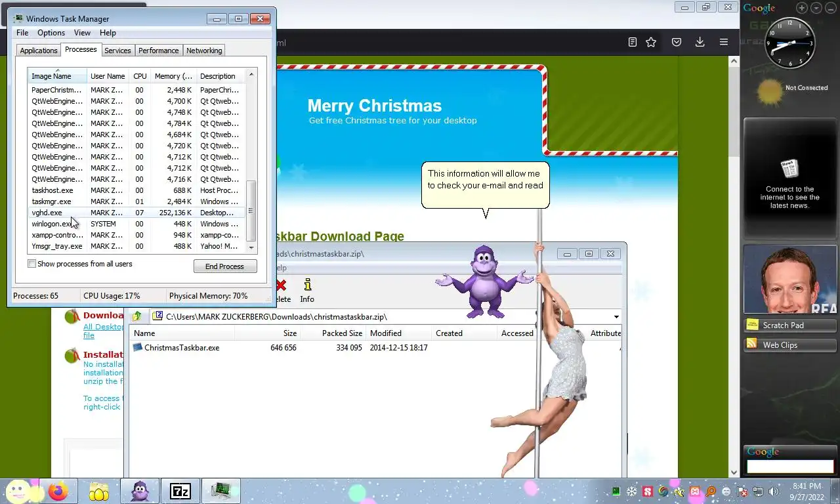Click process list scroll down arrow
This screenshot has height=504, width=840.
point(251,247)
